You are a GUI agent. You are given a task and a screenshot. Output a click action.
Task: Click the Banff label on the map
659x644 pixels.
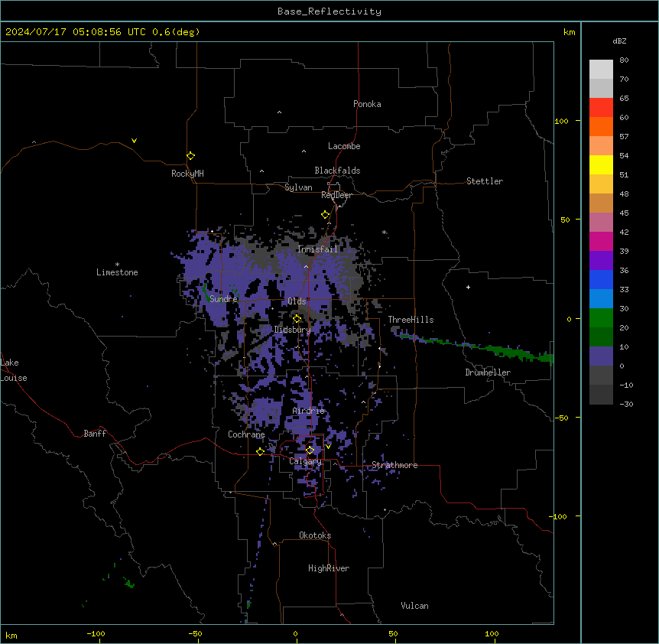(95, 434)
